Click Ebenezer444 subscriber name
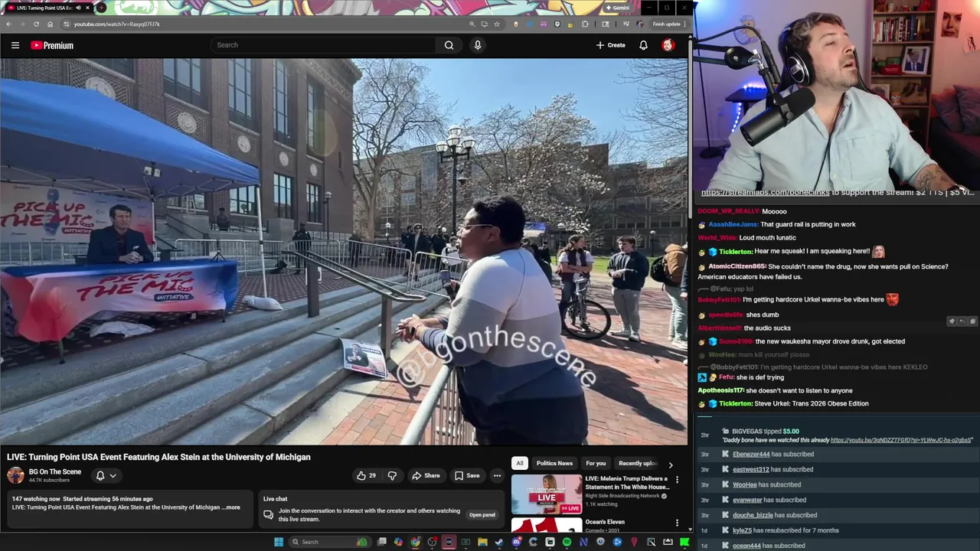Image resolution: width=980 pixels, height=551 pixels. [750, 455]
